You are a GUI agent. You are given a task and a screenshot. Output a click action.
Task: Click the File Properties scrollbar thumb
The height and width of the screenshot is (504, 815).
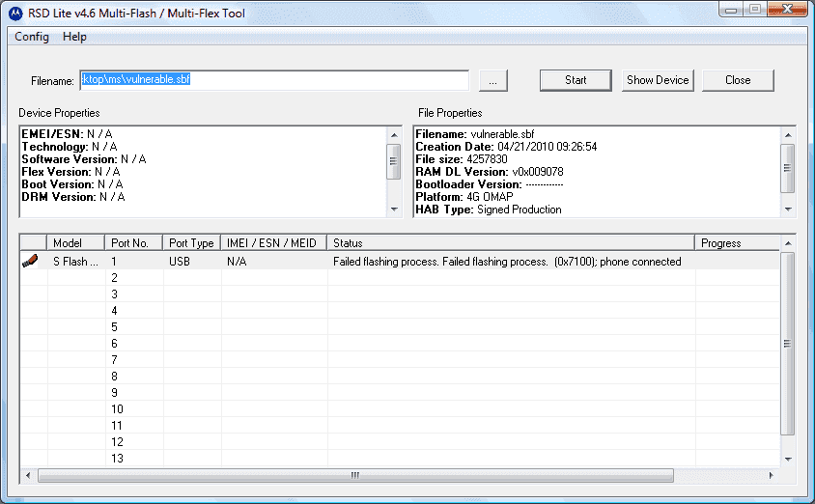(788, 168)
